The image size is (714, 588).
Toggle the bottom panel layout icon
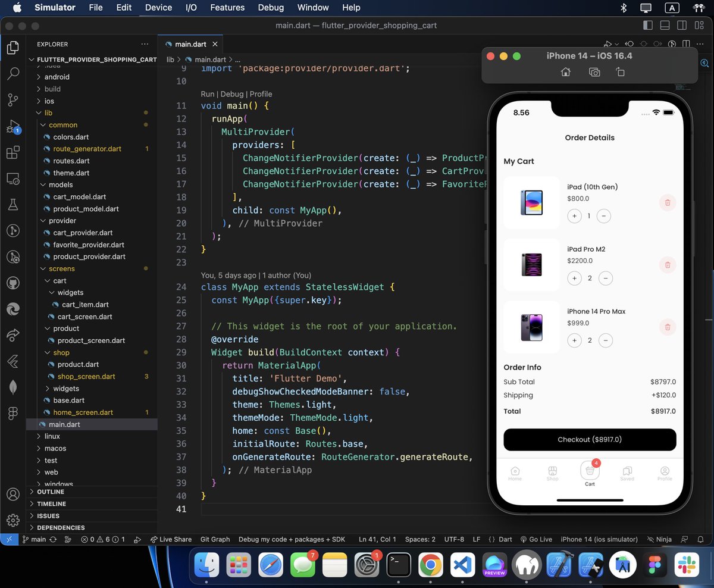(665, 26)
